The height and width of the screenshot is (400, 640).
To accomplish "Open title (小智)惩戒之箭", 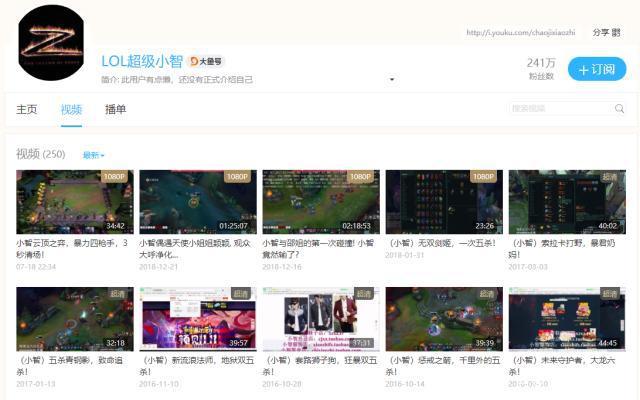I will 443,366.
